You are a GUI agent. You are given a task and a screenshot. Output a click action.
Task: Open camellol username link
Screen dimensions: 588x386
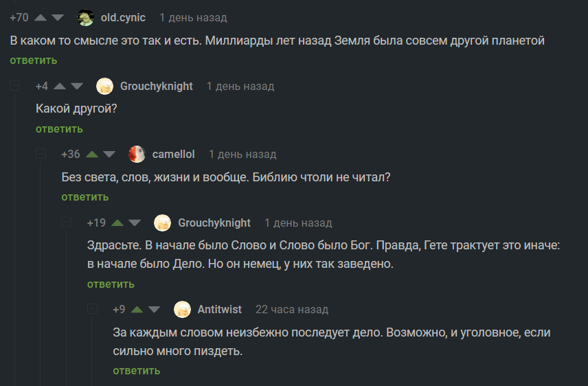coord(173,155)
